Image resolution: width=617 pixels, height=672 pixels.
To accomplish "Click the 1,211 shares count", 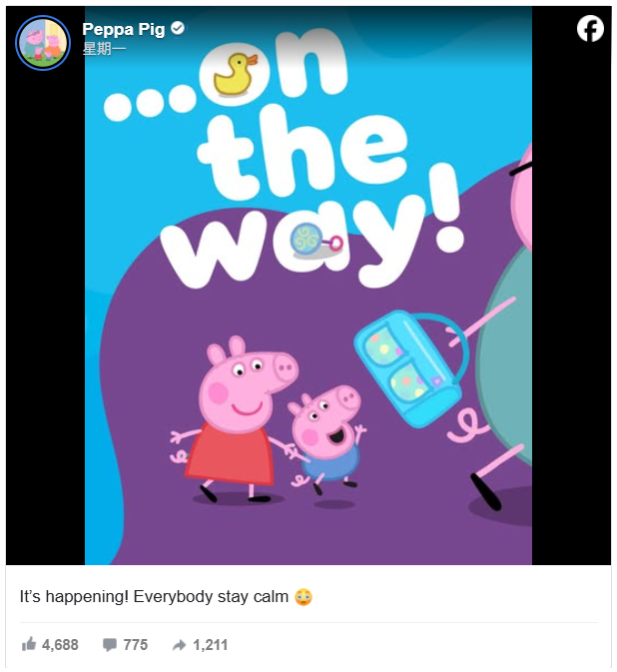I will (x=210, y=645).
